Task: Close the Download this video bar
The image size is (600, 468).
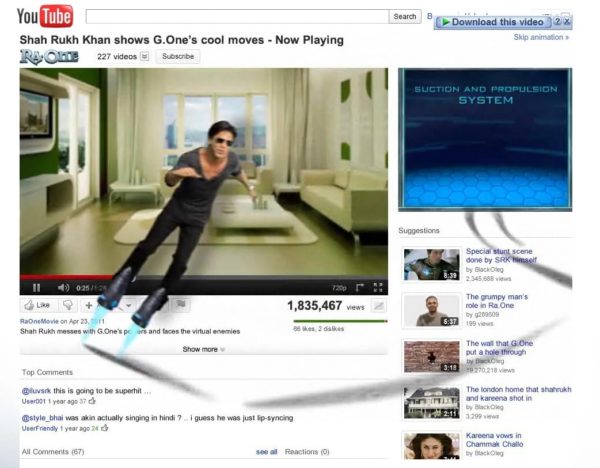Action: [x=568, y=22]
